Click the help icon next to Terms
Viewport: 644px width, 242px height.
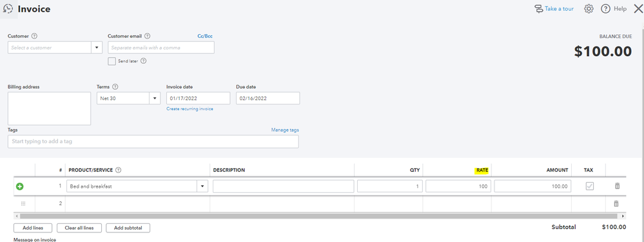point(115,86)
